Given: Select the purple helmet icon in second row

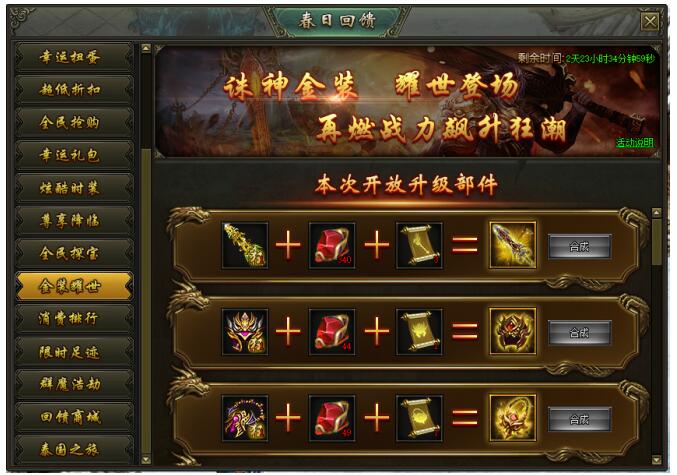Looking at the screenshot, I should tap(245, 332).
